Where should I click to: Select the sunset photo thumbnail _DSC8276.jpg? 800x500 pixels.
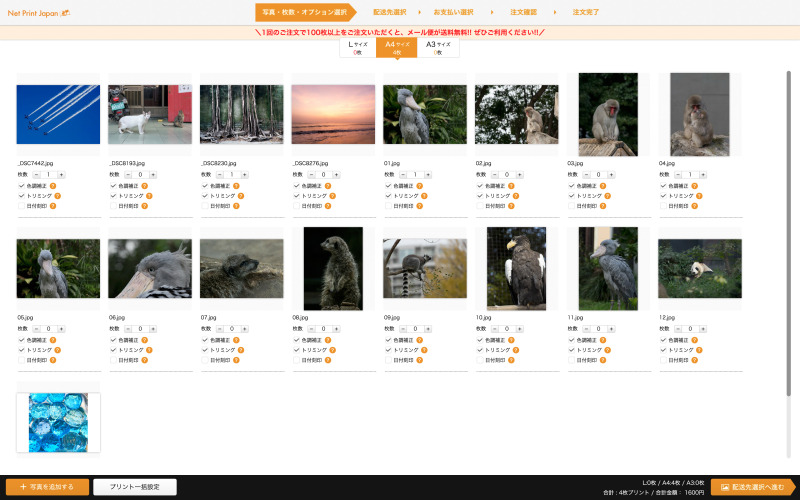tap(333, 114)
